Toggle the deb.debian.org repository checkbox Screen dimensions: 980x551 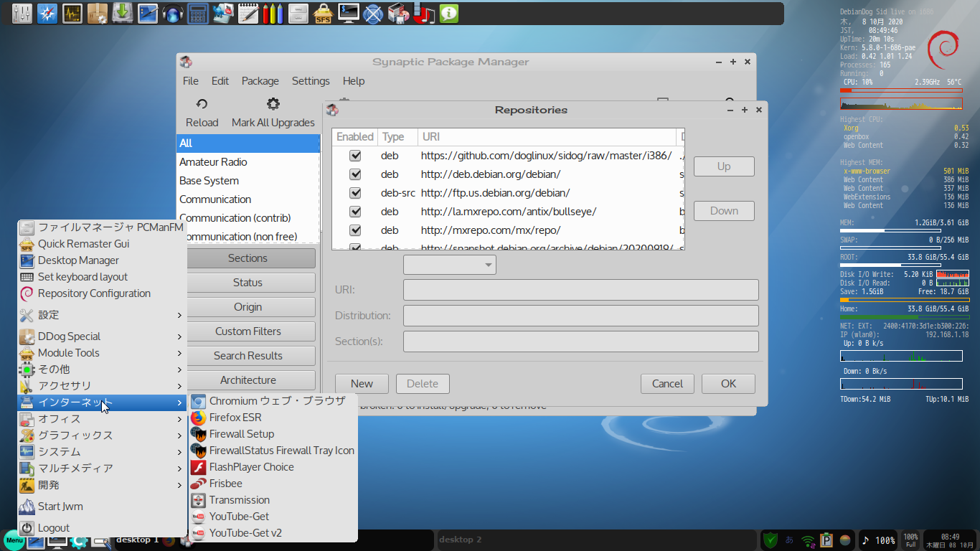click(355, 174)
